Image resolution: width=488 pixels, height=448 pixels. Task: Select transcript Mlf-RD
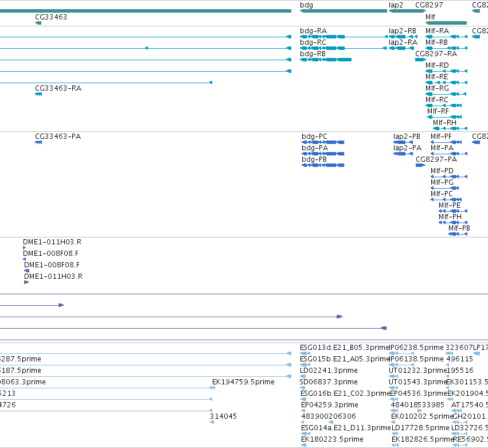tap(446, 71)
